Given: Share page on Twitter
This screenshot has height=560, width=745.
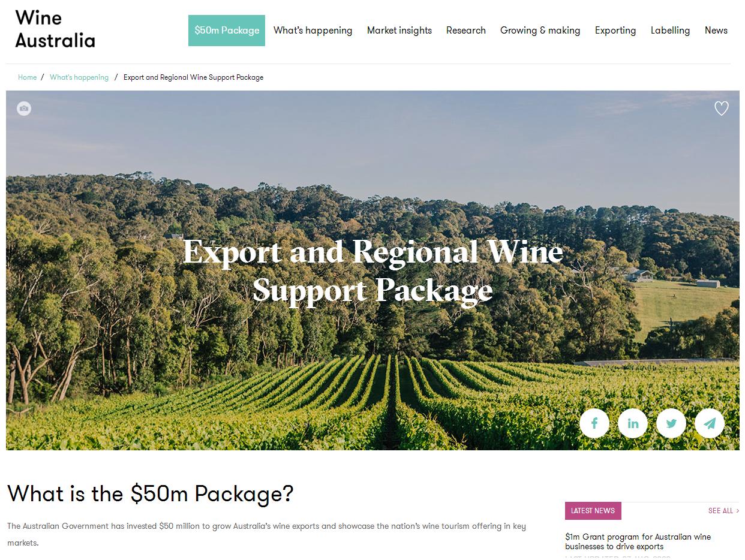Looking at the screenshot, I should tap(671, 423).
